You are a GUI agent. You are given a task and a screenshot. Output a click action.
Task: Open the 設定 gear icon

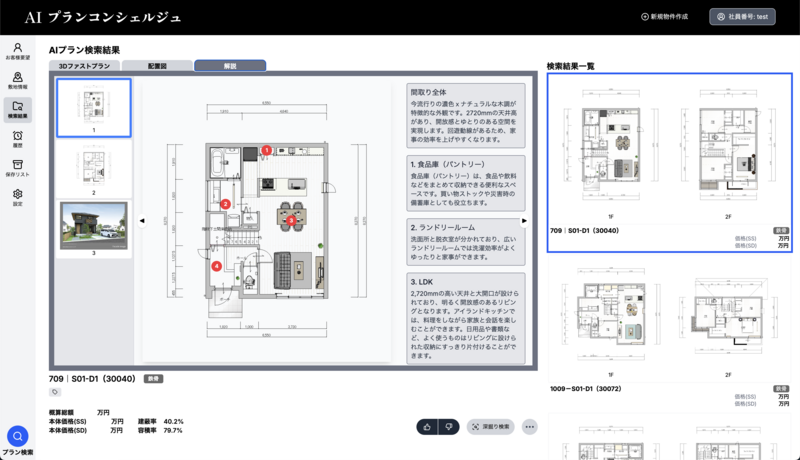point(17,197)
